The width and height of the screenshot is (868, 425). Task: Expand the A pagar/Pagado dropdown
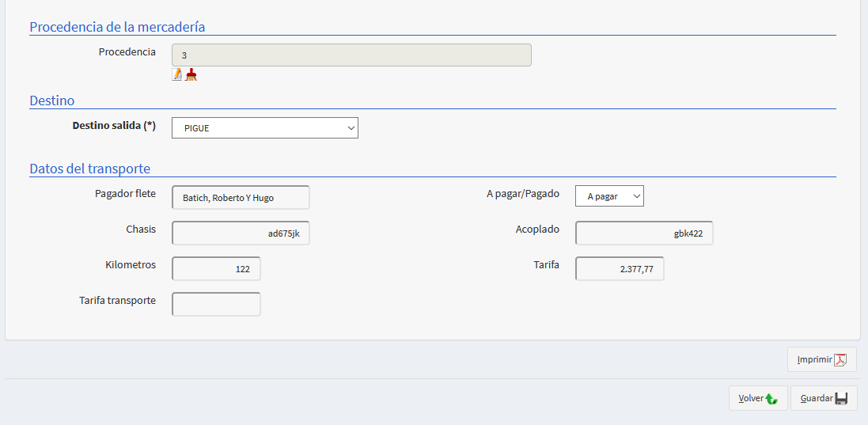[x=609, y=196]
